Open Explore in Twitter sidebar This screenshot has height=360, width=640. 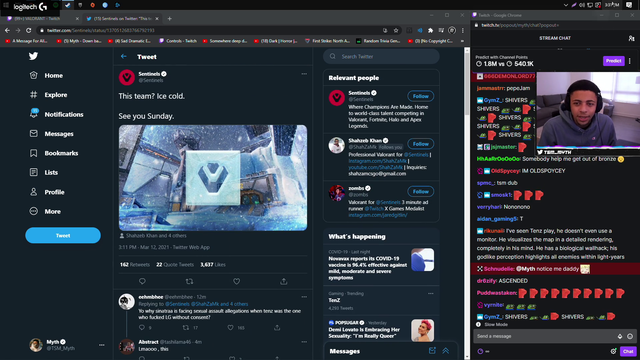point(48,95)
